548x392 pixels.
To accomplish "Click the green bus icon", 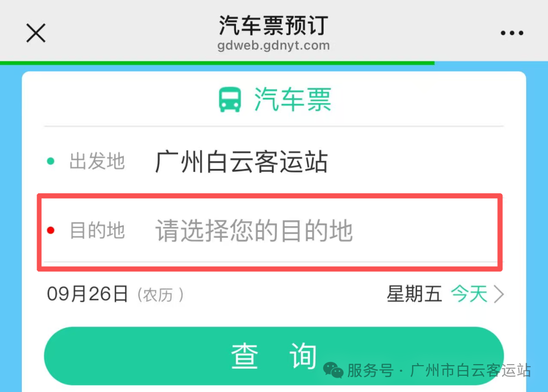I will [230, 99].
